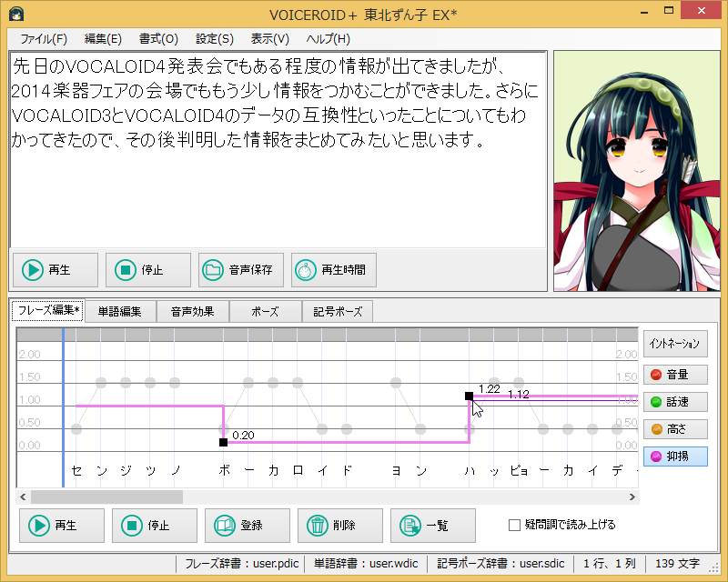Screen dimensions: 728x582
Task: Click the イントネーション button
Action: pyautogui.click(x=675, y=344)
